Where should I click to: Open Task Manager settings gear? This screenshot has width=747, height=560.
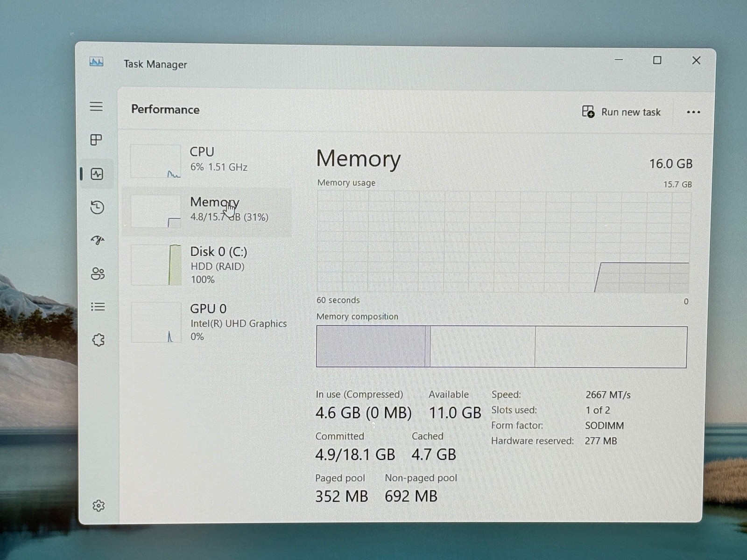pyautogui.click(x=99, y=505)
